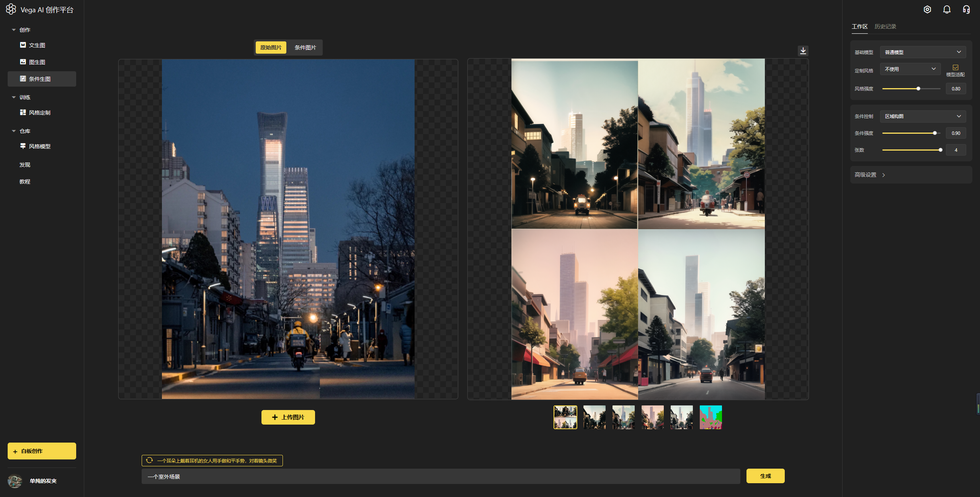Open the notification bell

click(947, 10)
